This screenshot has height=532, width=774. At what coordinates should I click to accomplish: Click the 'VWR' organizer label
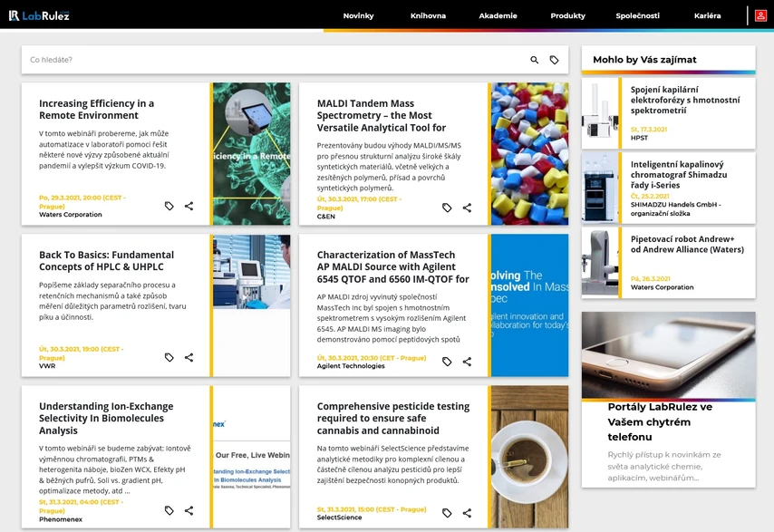click(x=47, y=366)
